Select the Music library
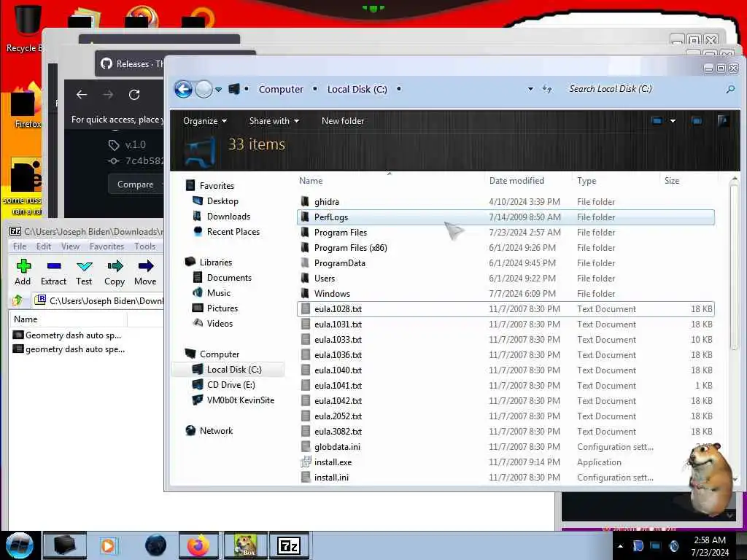747x560 pixels. tap(219, 293)
